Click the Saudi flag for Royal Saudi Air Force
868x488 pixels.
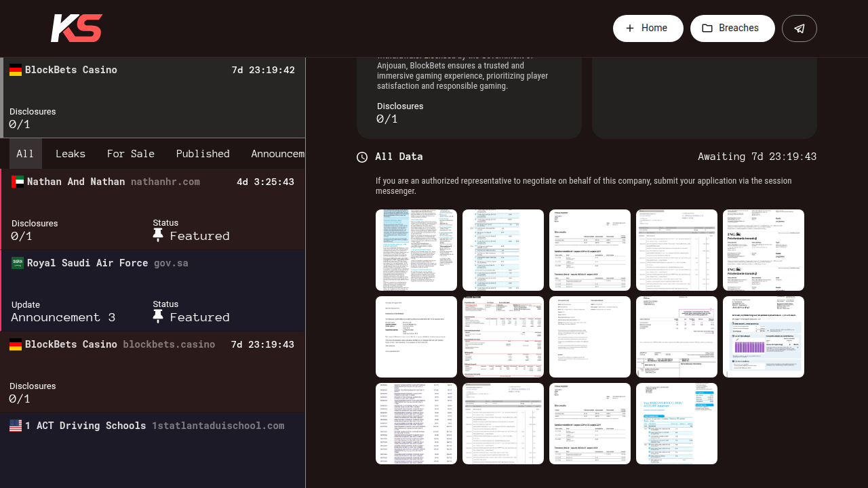(x=18, y=263)
